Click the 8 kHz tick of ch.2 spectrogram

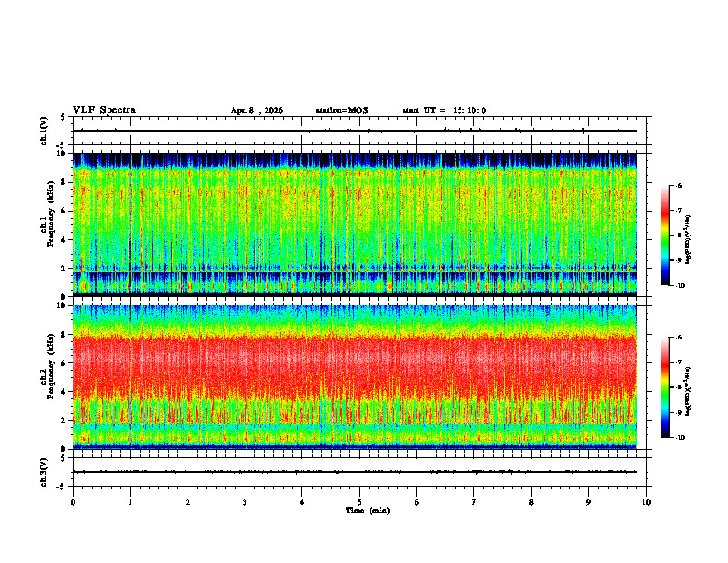[64, 335]
